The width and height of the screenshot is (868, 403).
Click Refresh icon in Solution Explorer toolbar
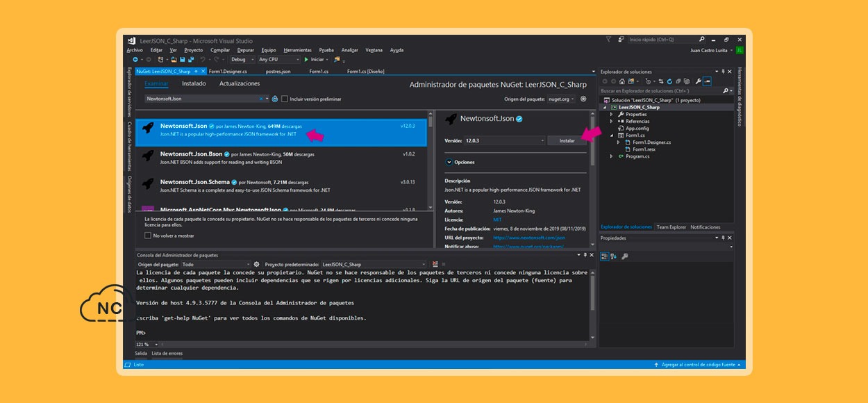pos(669,81)
